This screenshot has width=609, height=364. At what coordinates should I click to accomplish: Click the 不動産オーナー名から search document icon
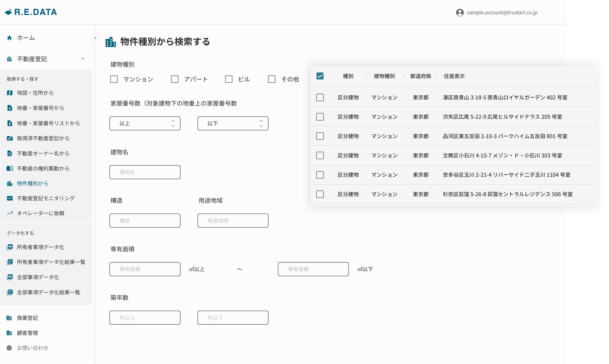click(x=10, y=153)
